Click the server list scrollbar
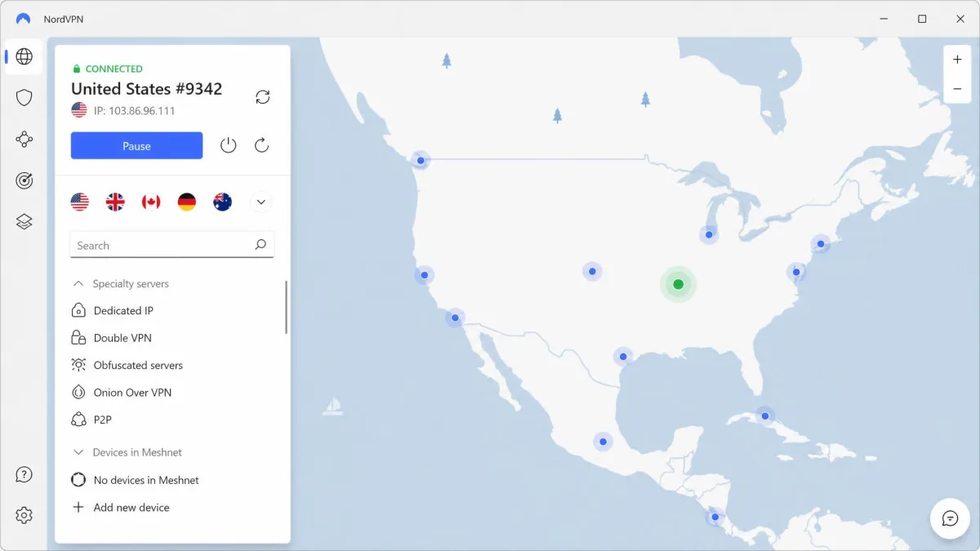Screen dimensions: 980x551 [x=287, y=307]
